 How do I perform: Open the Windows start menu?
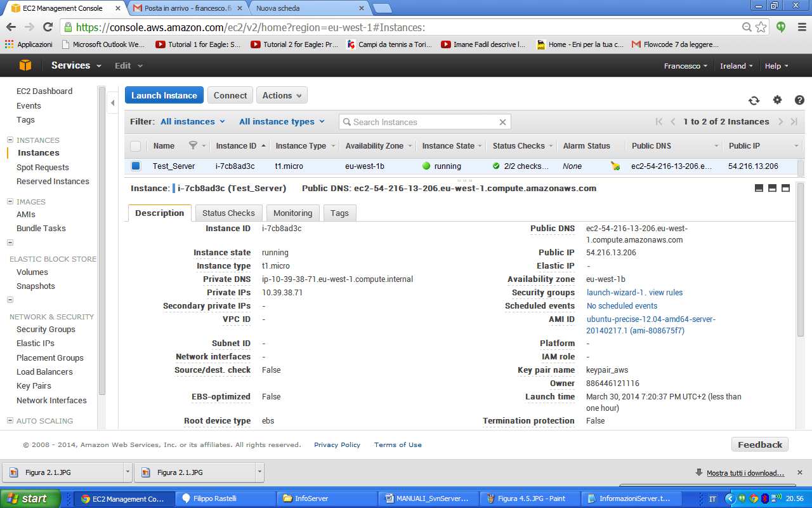click(30, 498)
